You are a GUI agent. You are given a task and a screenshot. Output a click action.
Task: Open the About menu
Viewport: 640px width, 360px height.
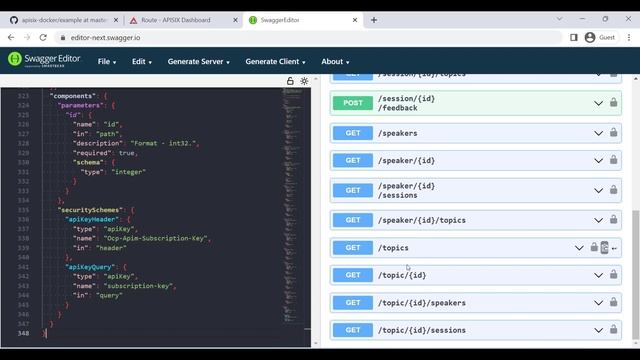pos(335,62)
